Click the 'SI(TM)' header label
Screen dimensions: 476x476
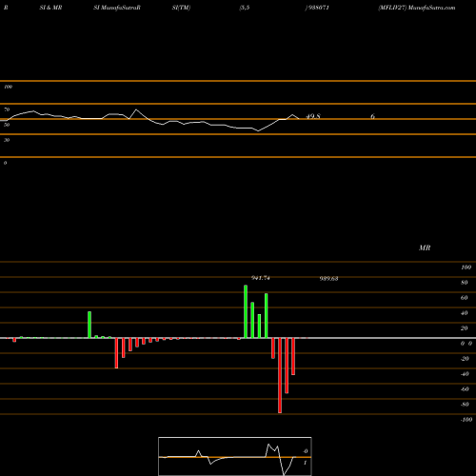(181, 8)
